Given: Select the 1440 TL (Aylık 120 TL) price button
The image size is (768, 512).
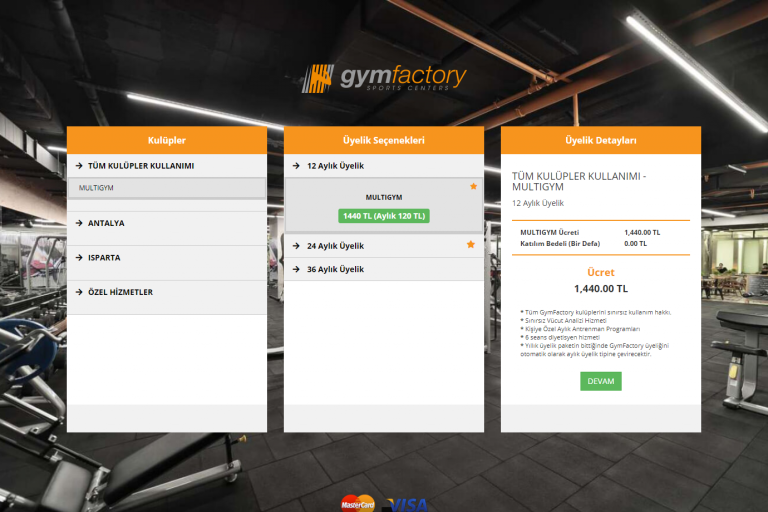Looking at the screenshot, I should pos(384,216).
